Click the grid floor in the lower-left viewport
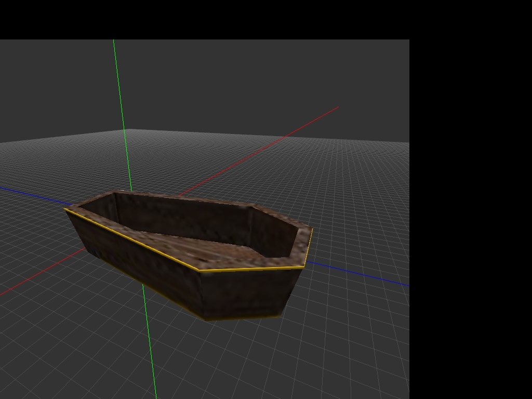This screenshot has height=399, width=532. tap(62, 338)
